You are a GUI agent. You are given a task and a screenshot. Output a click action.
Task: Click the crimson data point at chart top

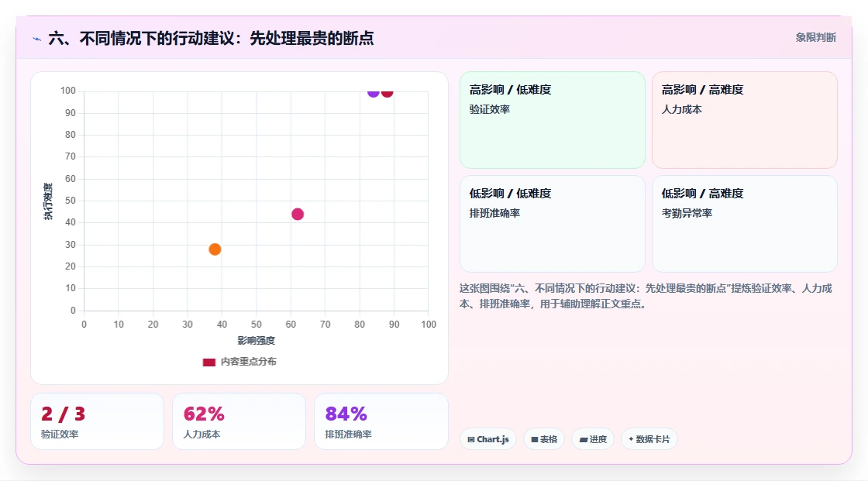coord(387,92)
